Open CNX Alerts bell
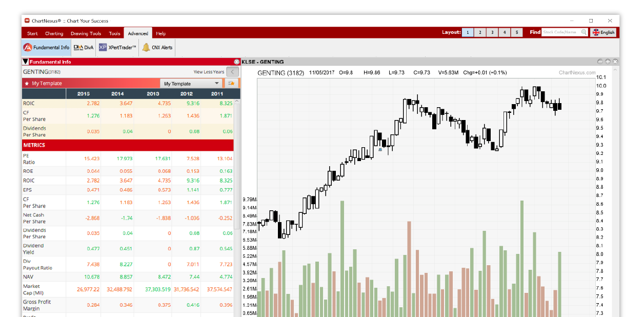Image resolution: width=644 pixels, height=317 pixels. point(157,48)
